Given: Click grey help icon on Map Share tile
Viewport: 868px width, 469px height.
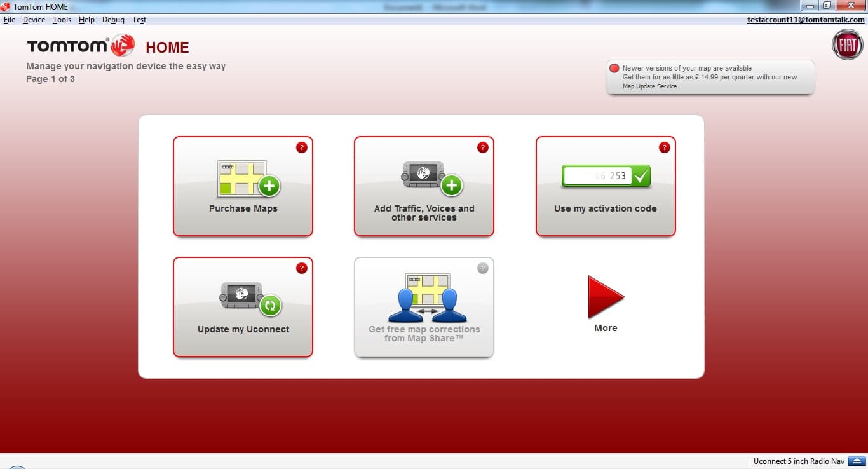Looking at the screenshot, I should (483, 268).
